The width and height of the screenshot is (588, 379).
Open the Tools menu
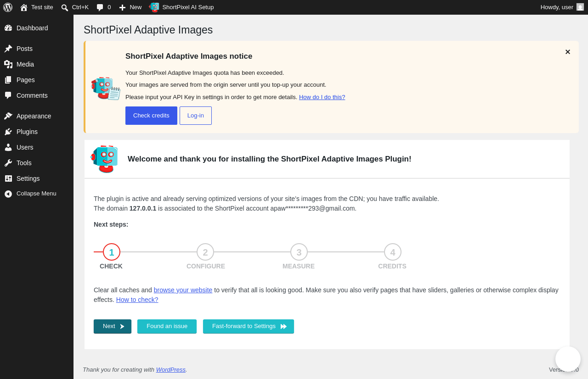tap(37, 163)
